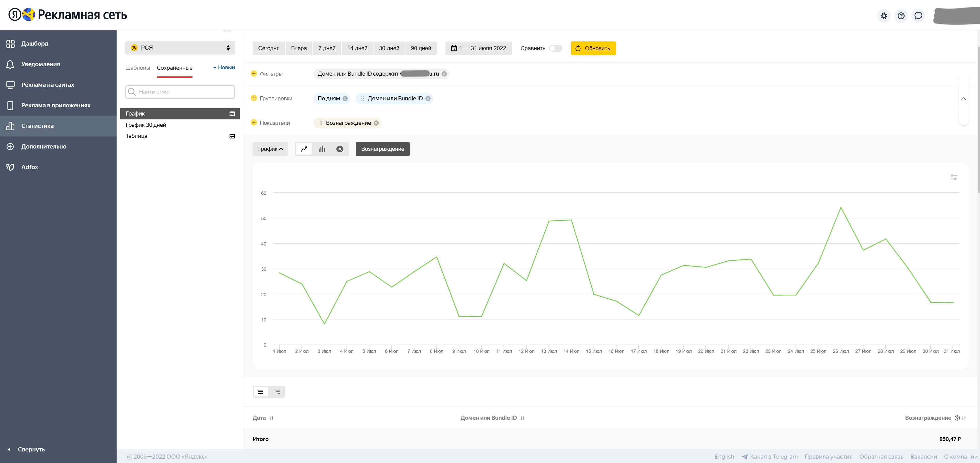980x463 pixels.
Task: Switch chart to pie chart view
Action: pos(340,149)
